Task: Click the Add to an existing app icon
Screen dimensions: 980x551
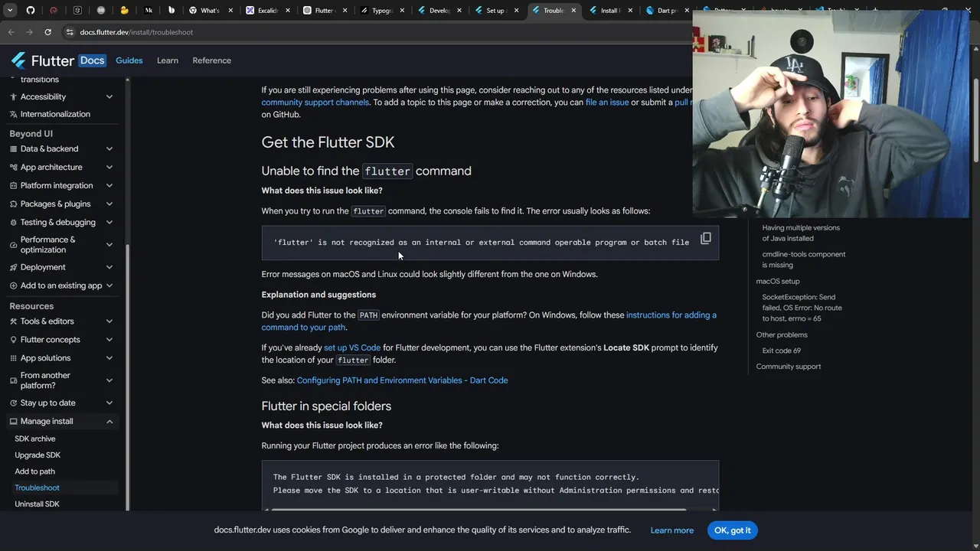Action: [13, 285]
